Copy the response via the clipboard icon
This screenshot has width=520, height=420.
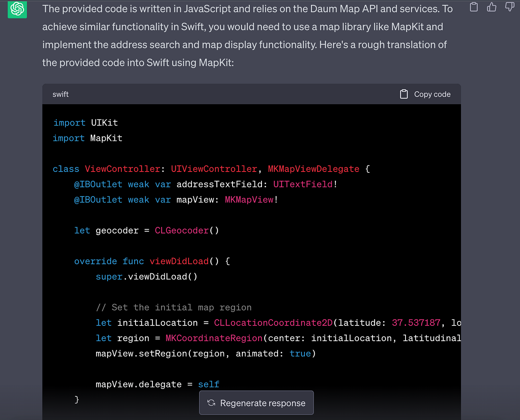tap(474, 7)
